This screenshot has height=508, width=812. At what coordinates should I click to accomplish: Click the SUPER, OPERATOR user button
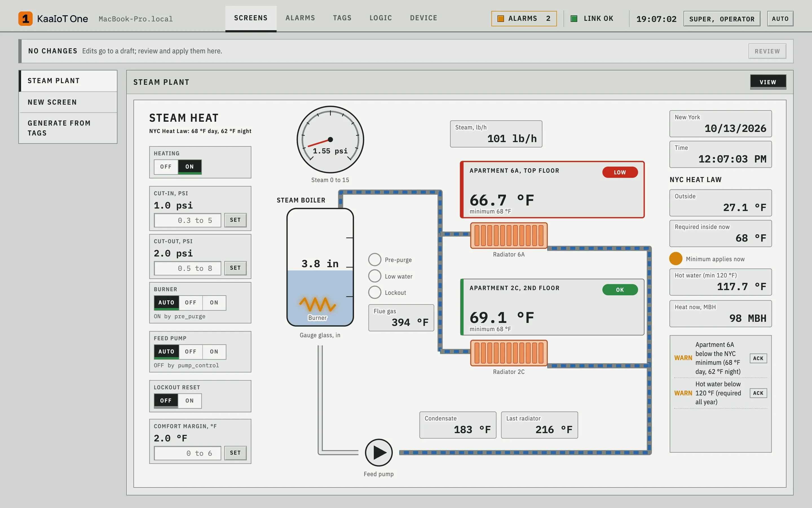(x=722, y=19)
